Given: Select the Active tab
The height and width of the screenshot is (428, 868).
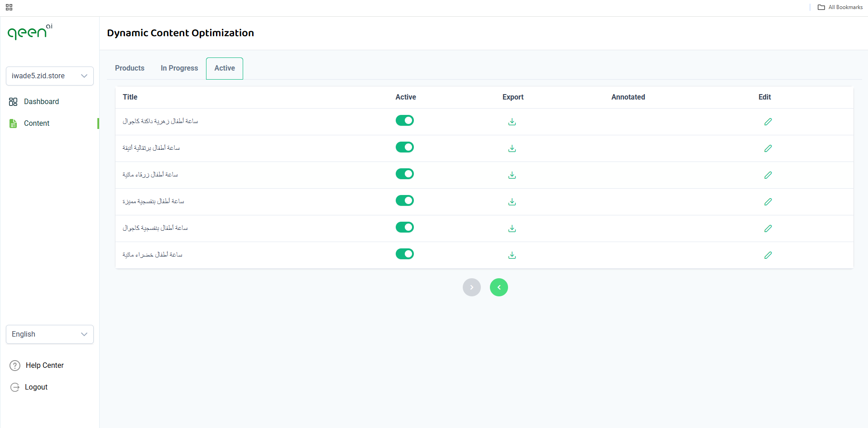Looking at the screenshot, I should tap(225, 68).
